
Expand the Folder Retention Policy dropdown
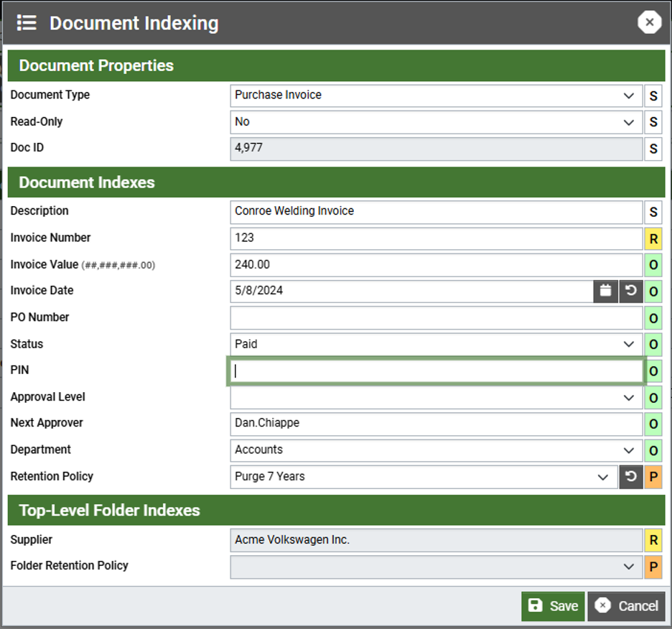tap(437, 567)
